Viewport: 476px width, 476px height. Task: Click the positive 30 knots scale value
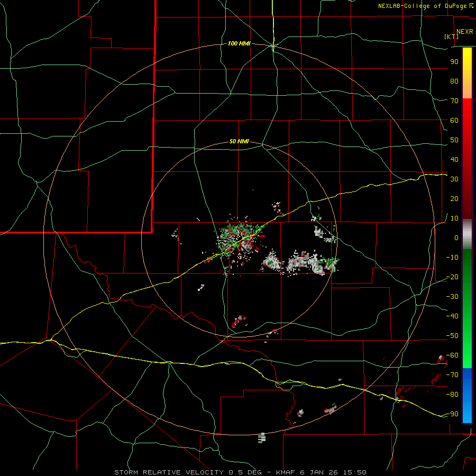tap(454, 179)
